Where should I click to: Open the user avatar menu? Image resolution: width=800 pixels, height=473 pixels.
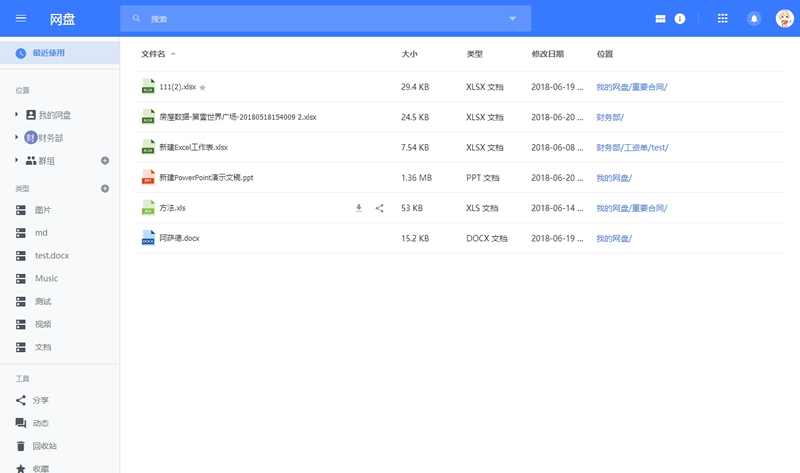coord(784,19)
